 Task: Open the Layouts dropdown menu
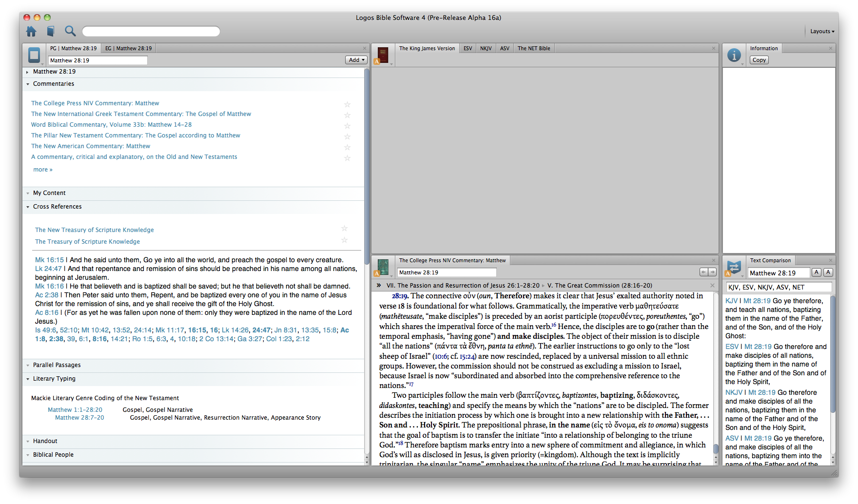tap(822, 31)
